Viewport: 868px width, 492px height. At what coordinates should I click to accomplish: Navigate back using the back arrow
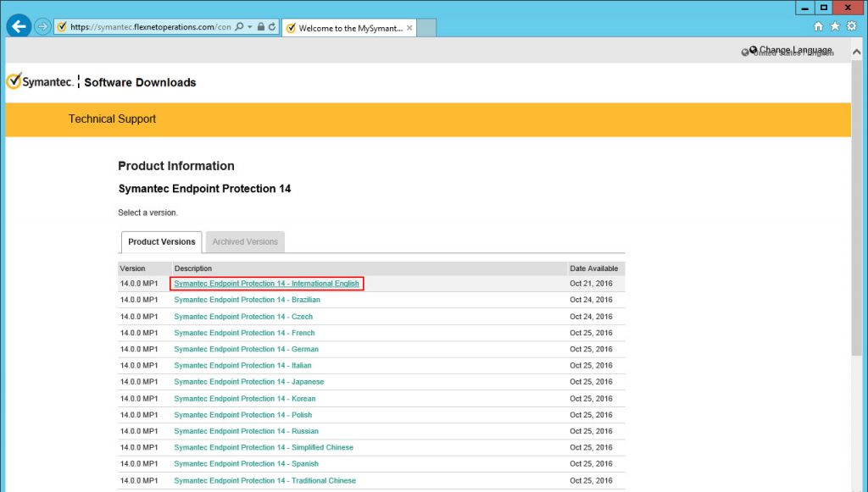click(18, 25)
